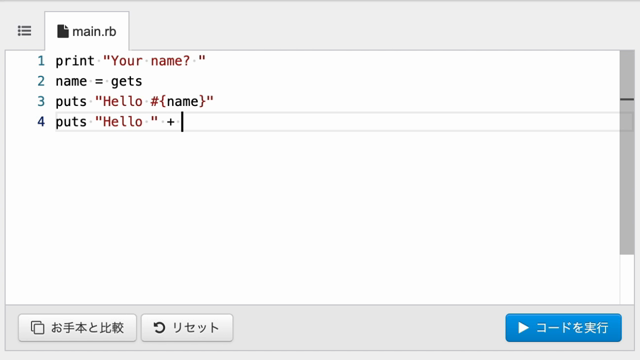Click the editor's vertical scrollbar thumb
The height and width of the screenshot is (360, 640).
(627, 152)
